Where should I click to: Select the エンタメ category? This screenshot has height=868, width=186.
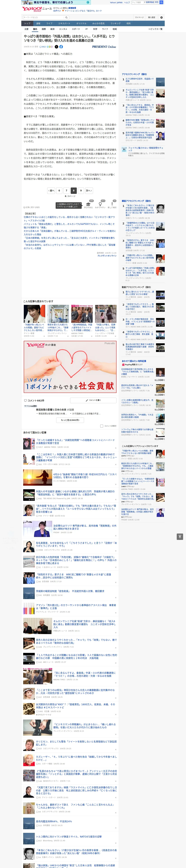pos(63,29)
